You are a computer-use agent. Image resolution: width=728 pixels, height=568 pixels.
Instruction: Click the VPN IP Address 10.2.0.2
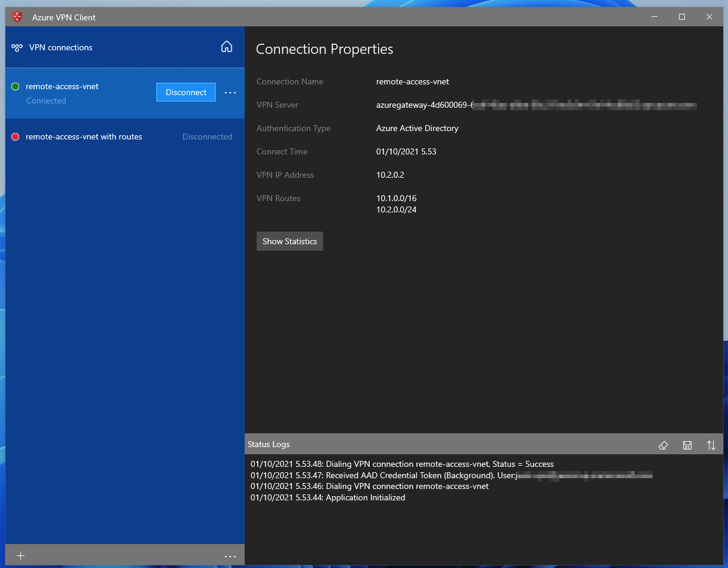pyautogui.click(x=391, y=175)
